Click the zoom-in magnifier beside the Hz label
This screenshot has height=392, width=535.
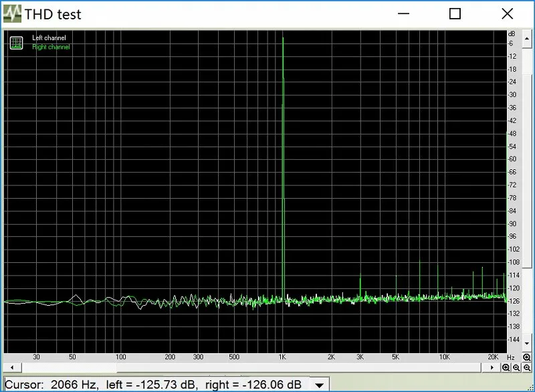point(527,357)
